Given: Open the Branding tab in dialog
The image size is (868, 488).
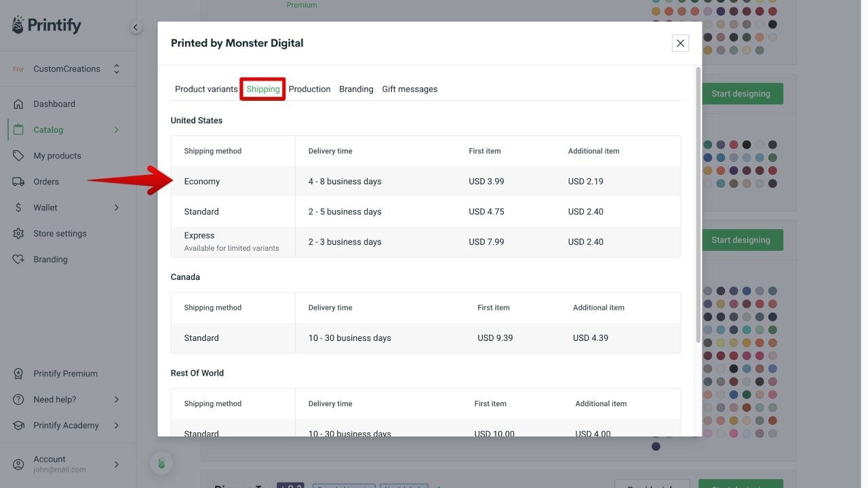Looking at the screenshot, I should (356, 89).
